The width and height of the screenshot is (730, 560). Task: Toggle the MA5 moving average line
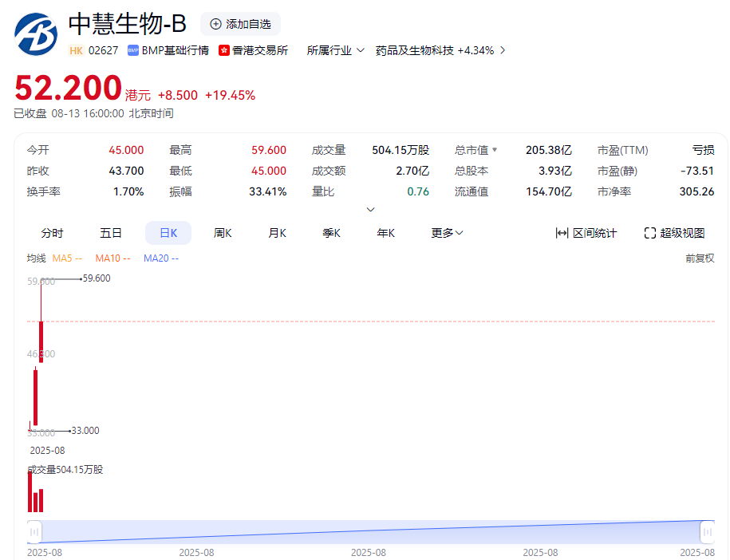[x=67, y=258]
